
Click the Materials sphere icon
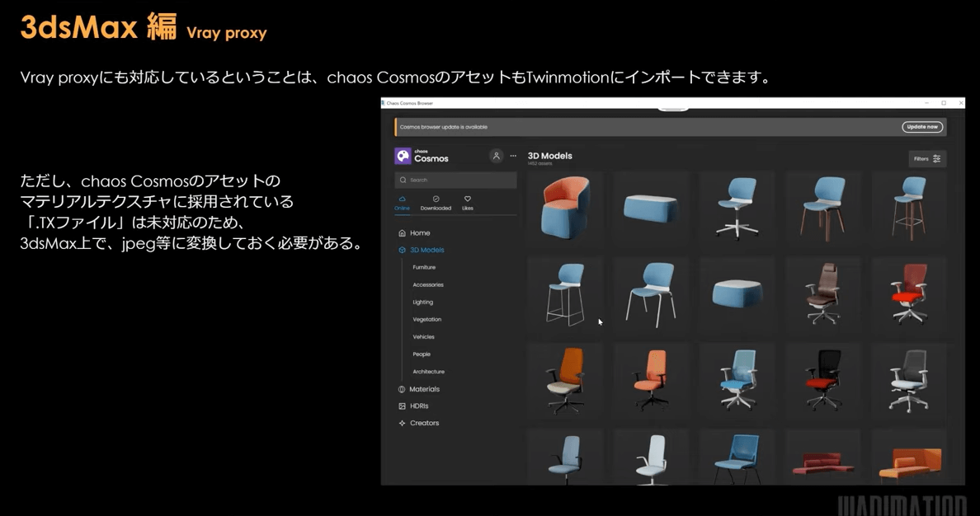(402, 389)
